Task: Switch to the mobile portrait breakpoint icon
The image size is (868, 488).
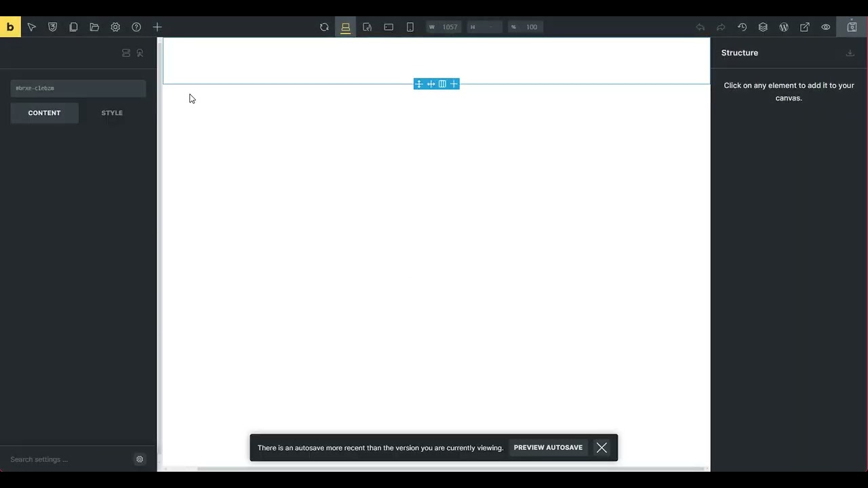Action: tap(410, 27)
